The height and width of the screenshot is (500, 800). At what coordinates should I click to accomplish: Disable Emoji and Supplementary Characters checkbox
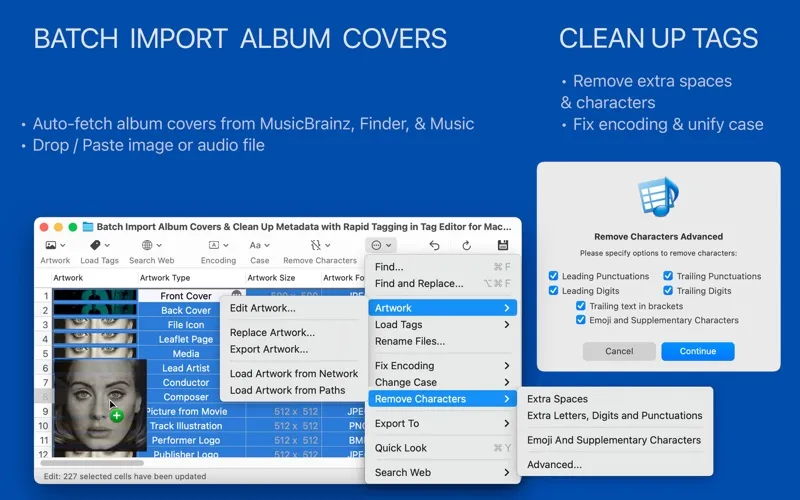[580, 320]
